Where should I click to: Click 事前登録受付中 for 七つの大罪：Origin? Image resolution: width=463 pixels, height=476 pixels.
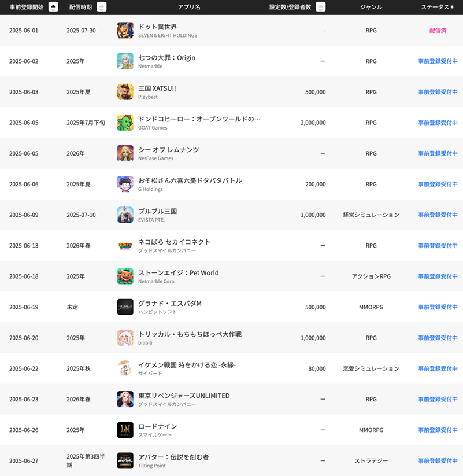point(438,61)
